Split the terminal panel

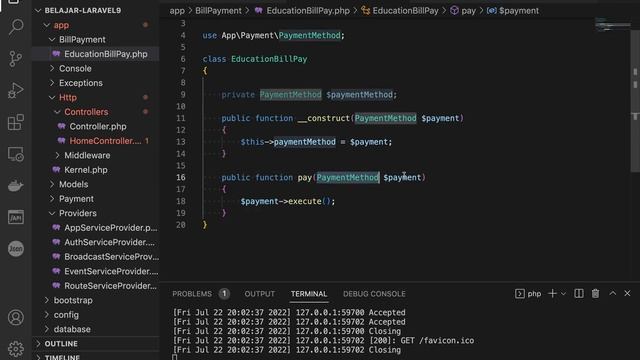click(579, 293)
